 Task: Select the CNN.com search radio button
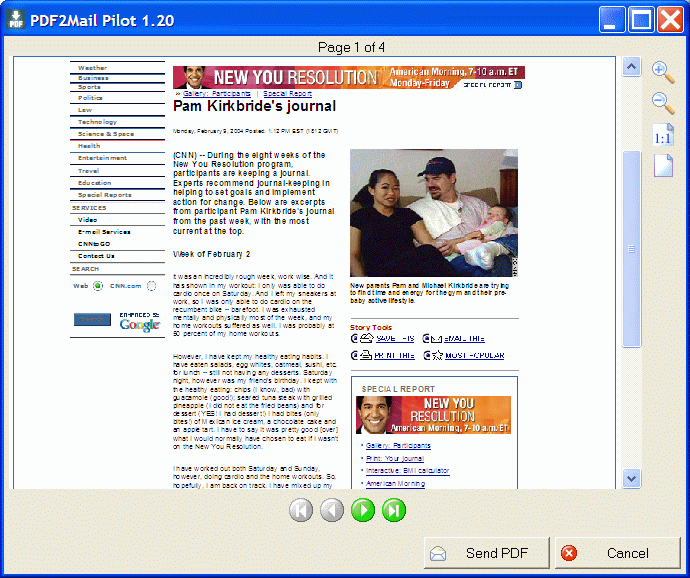pyautogui.click(x=151, y=286)
